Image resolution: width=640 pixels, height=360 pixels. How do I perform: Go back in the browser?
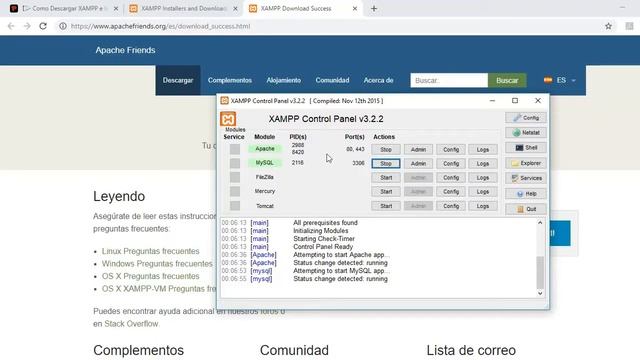11,26
